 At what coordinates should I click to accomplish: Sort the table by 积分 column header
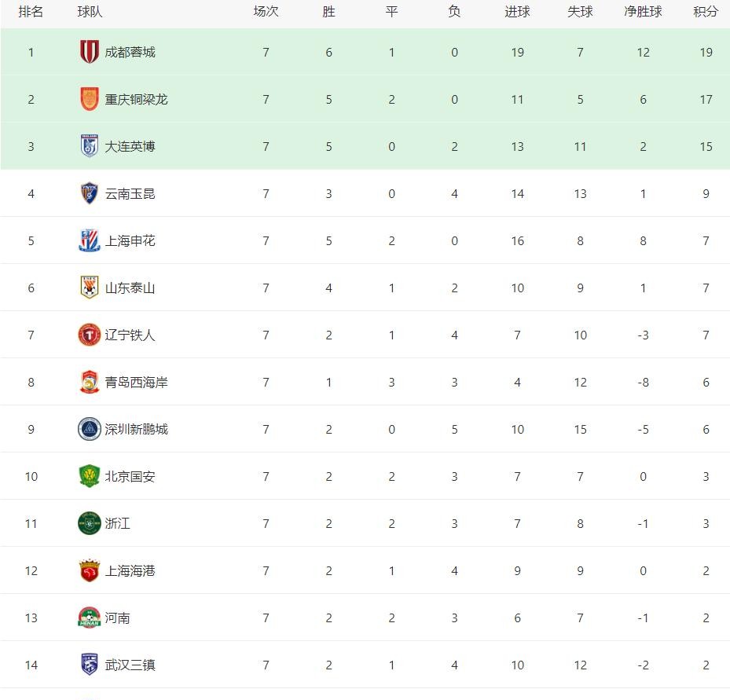(706, 12)
